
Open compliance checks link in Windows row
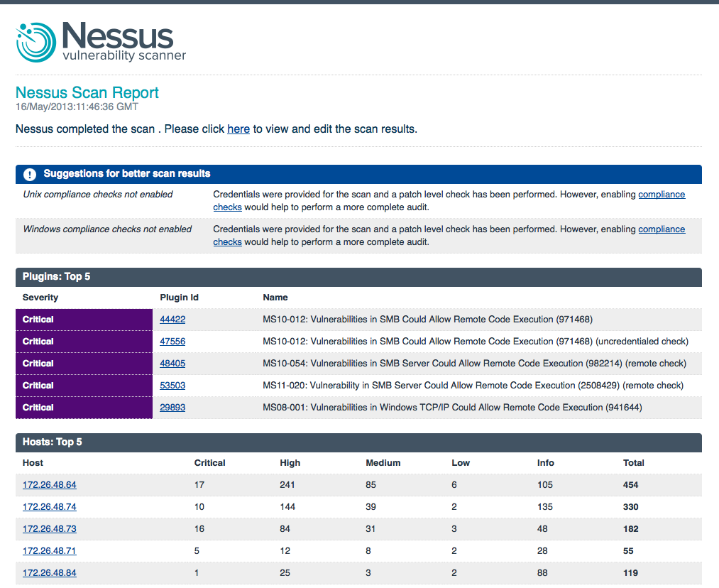pos(662,229)
